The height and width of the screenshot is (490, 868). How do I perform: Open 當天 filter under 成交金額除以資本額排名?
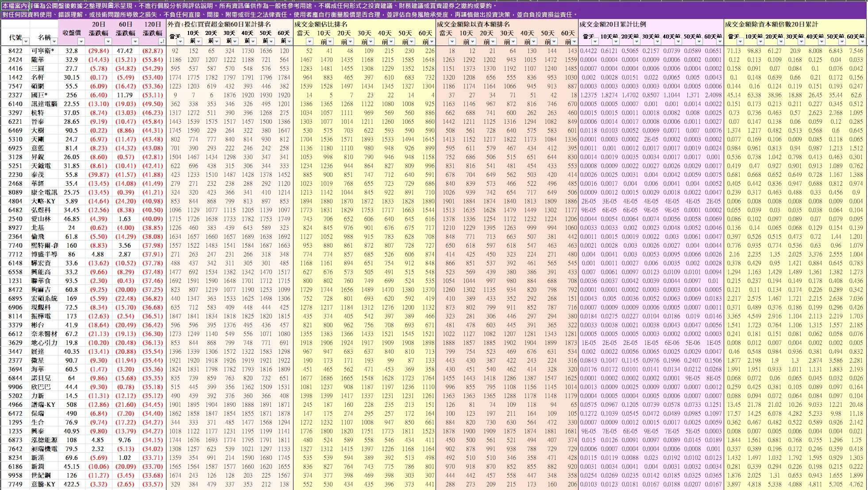pyautogui.click(x=452, y=41)
